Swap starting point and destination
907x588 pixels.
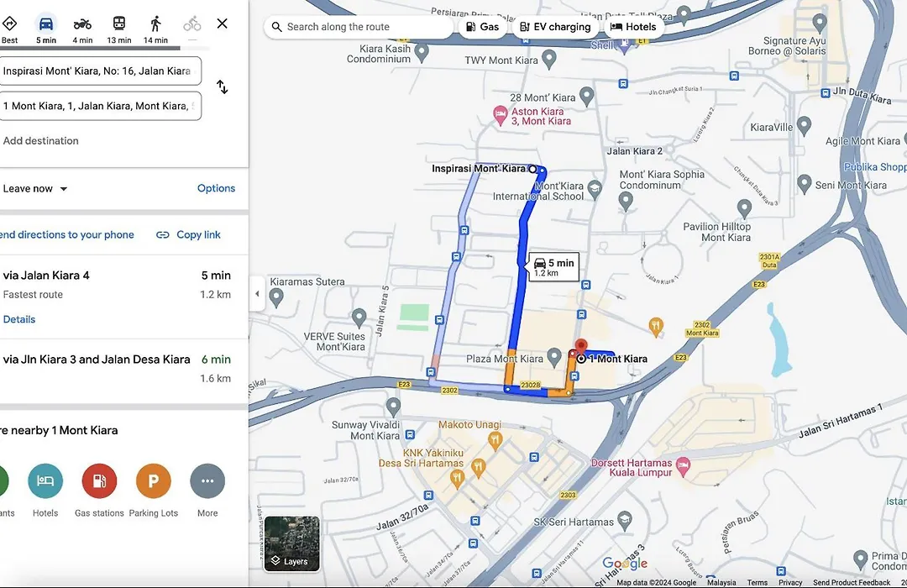coord(222,87)
